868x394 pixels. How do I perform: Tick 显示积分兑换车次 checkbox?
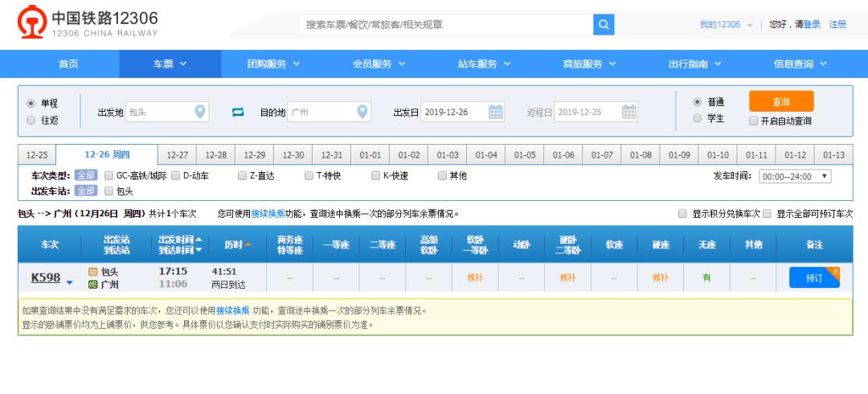[682, 214]
